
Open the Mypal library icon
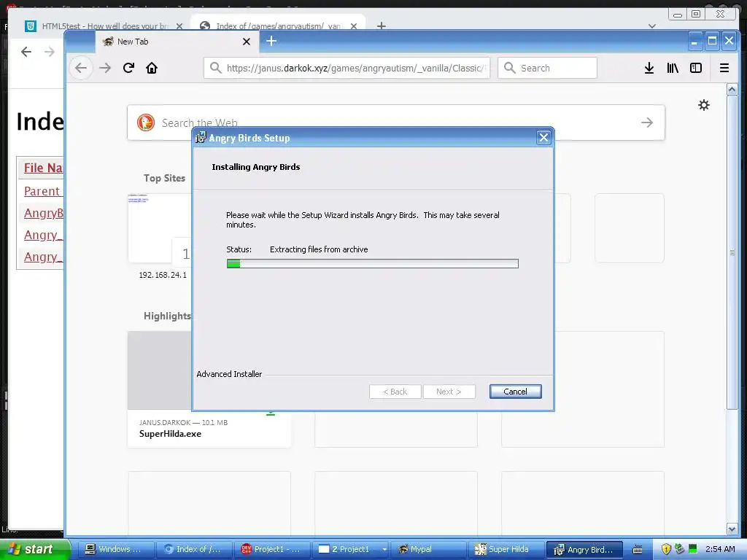click(672, 68)
